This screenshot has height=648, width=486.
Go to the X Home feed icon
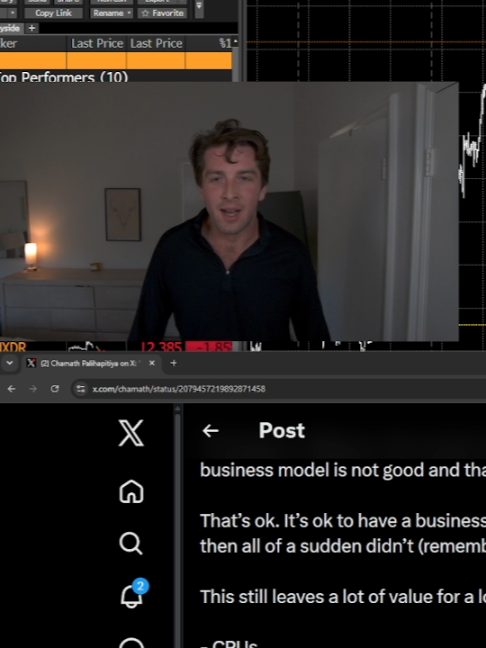pos(131,491)
